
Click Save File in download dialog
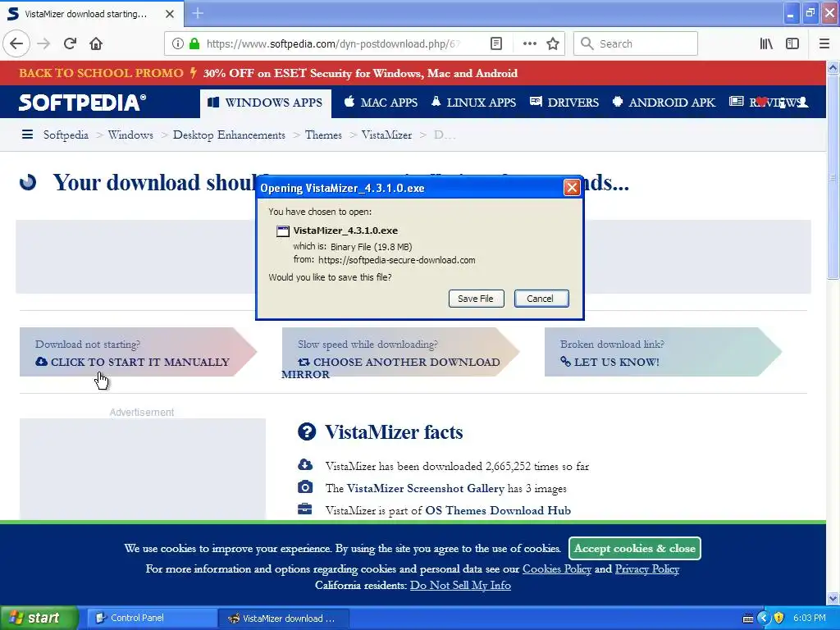pyautogui.click(x=476, y=299)
